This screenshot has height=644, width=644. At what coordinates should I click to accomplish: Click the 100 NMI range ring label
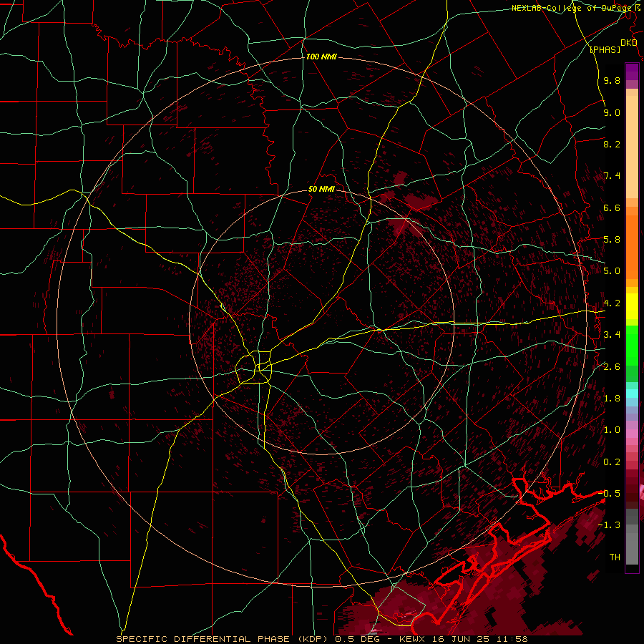point(321,57)
